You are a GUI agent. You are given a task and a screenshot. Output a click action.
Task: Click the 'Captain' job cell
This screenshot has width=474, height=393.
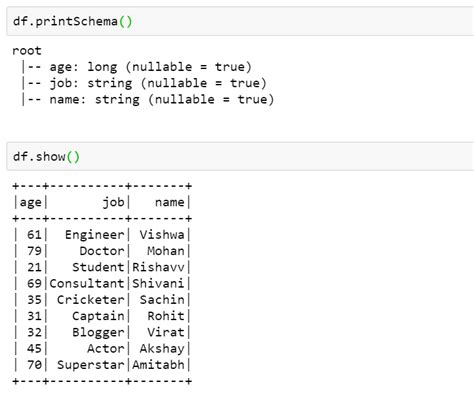pyautogui.click(x=98, y=316)
